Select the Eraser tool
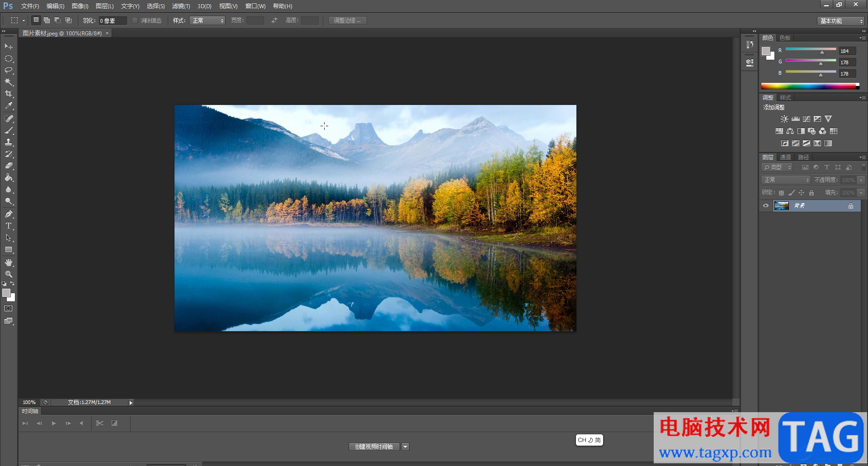Image resolution: width=868 pixels, height=466 pixels. 9,166
